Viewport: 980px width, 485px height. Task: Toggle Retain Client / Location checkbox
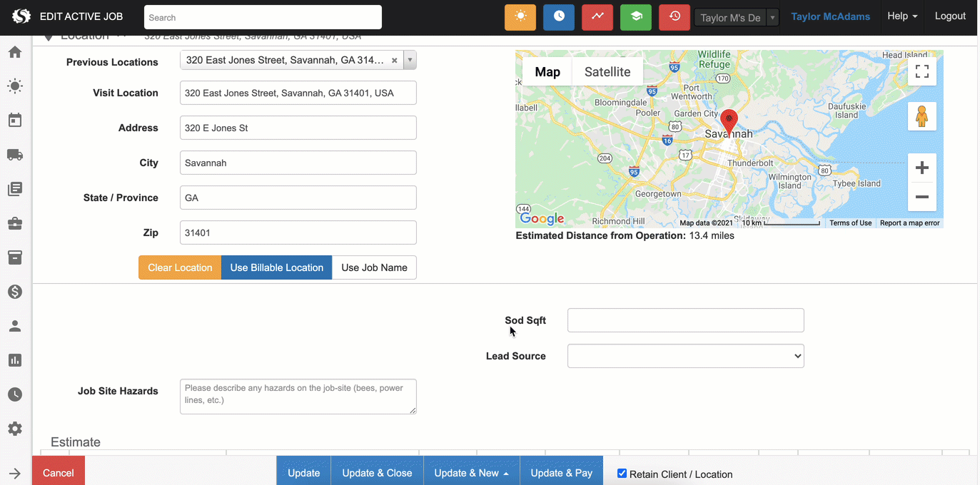pyautogui.click(x=622, y=474)
